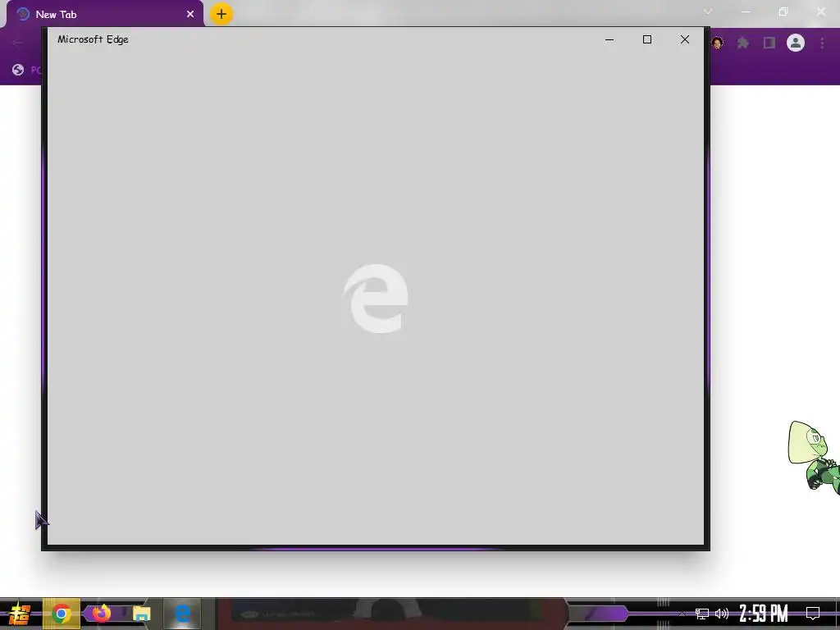Close the Chrome window
Image resolution: width=840 pixels, height=630 pixels.
(820, 11)
